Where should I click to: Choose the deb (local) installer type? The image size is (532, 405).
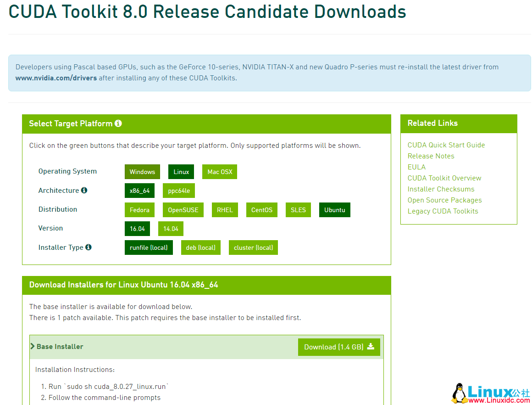pos(200,247)
